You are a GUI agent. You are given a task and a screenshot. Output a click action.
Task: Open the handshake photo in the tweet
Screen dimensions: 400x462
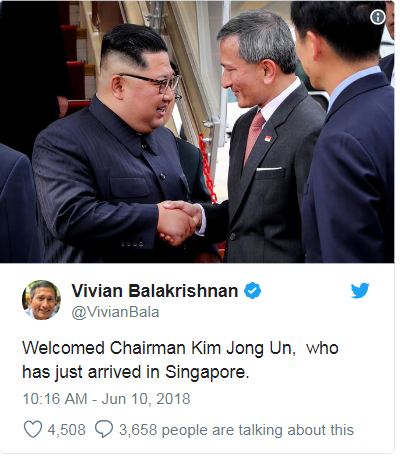pos(197,132)
